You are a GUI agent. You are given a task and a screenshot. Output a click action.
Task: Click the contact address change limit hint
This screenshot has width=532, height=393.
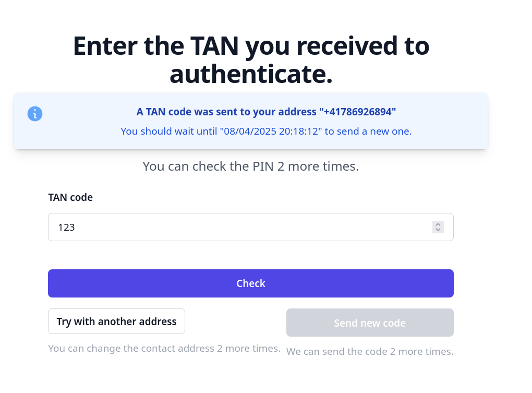tap(164, 348)
